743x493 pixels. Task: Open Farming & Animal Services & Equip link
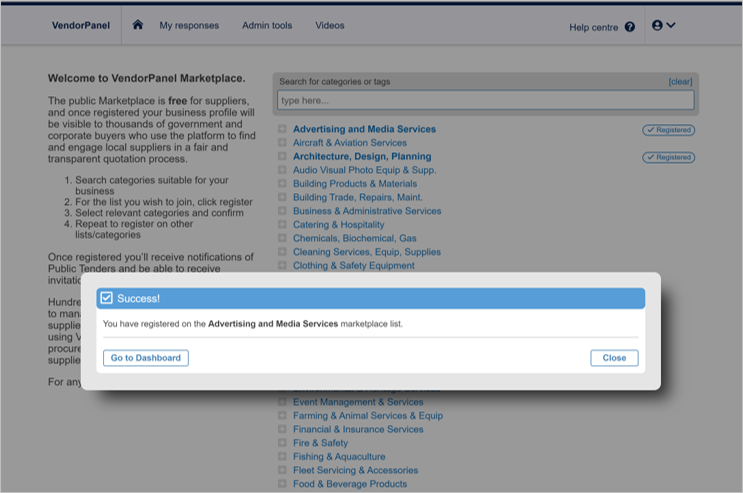pyautogui.click(x=368, y=416)
